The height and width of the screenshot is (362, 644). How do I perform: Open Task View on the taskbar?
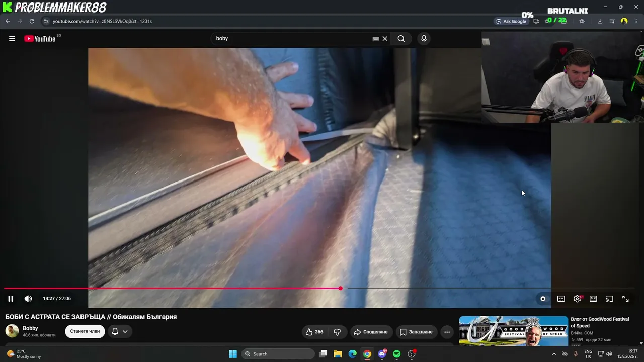[324, 354]
